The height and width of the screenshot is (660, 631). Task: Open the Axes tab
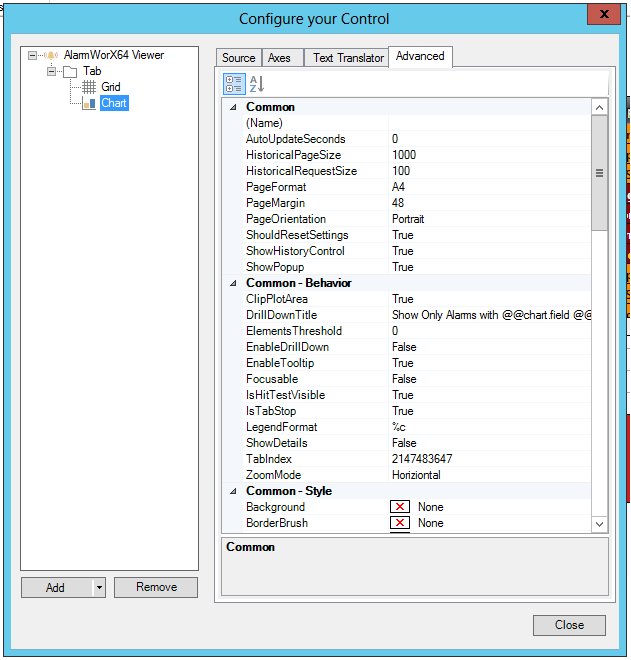click(280, 58)
